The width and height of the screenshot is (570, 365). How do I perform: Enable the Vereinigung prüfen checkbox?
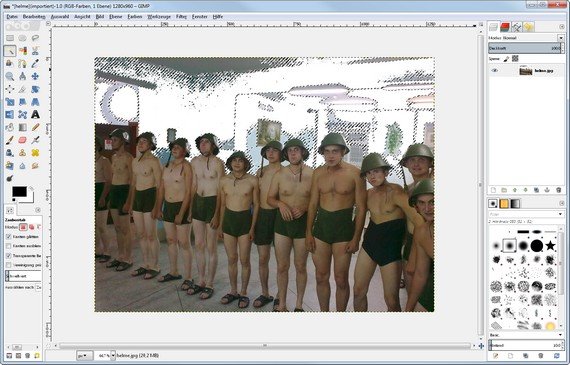point(9,265)
